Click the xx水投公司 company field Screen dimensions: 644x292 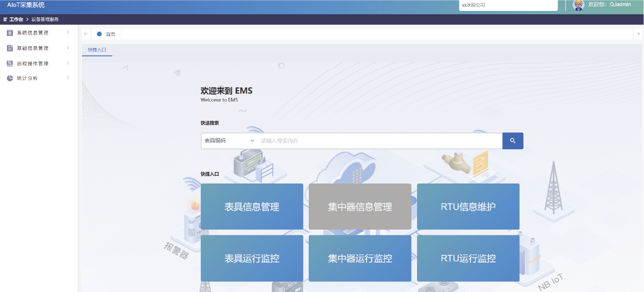click(508, 5)
